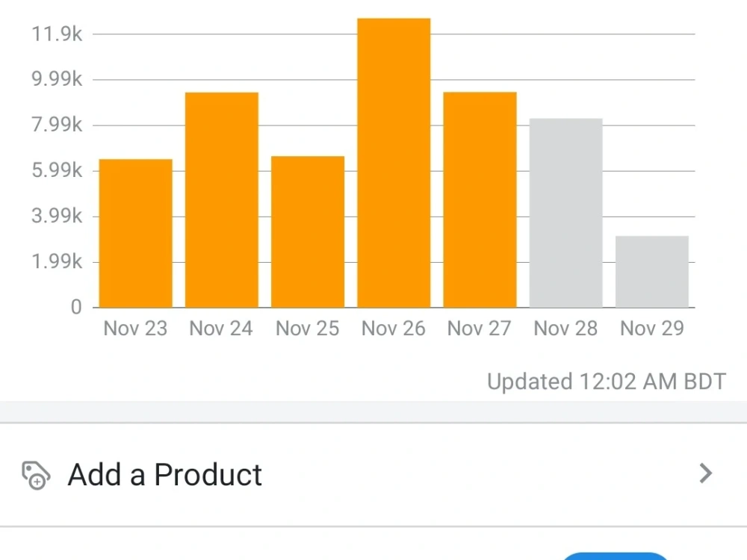Click the Nov 28 axis label
The image size is (747, 560).
click(565, 329)
